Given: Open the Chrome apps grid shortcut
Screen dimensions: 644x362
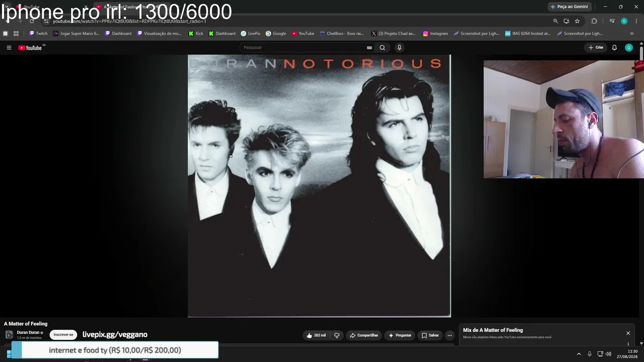Looking at the screenshot, I should click(16, 34).
